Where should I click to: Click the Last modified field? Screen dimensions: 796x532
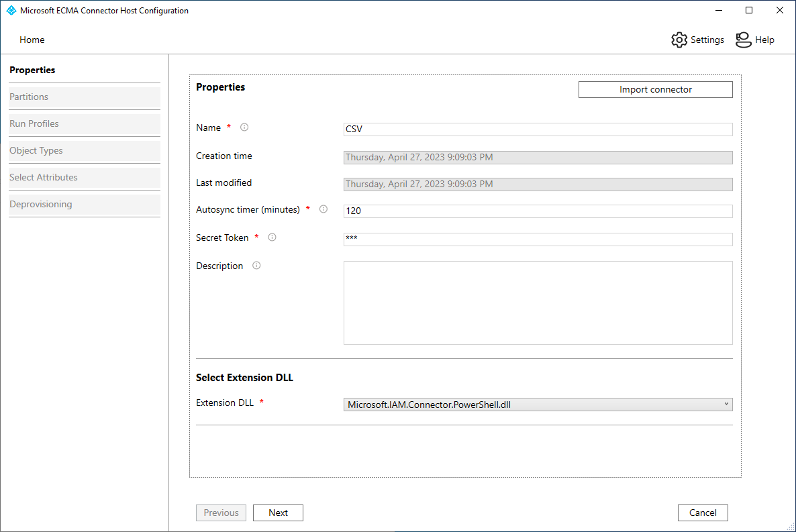click(x=538, y=184)
